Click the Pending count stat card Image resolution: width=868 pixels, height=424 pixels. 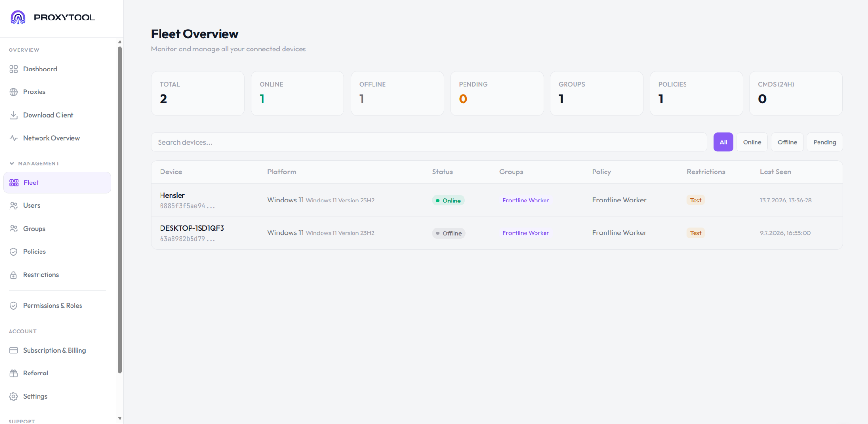(x=497, y=93)
